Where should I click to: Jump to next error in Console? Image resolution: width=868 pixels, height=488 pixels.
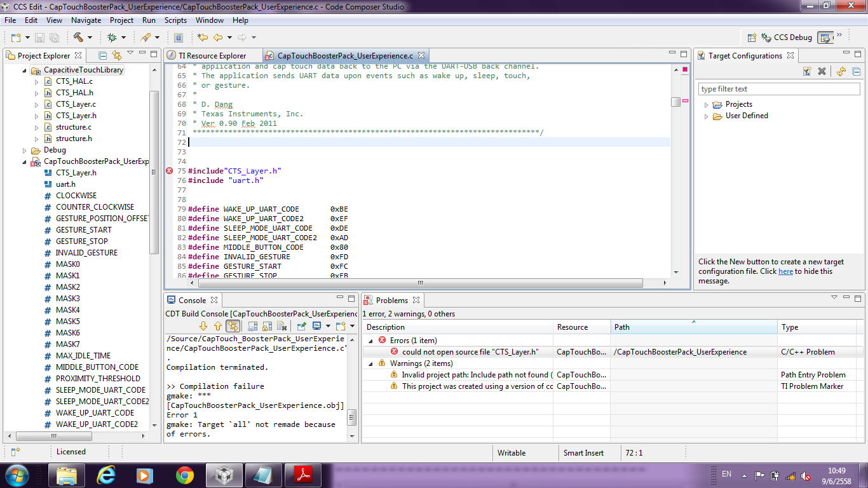point(203,326)
